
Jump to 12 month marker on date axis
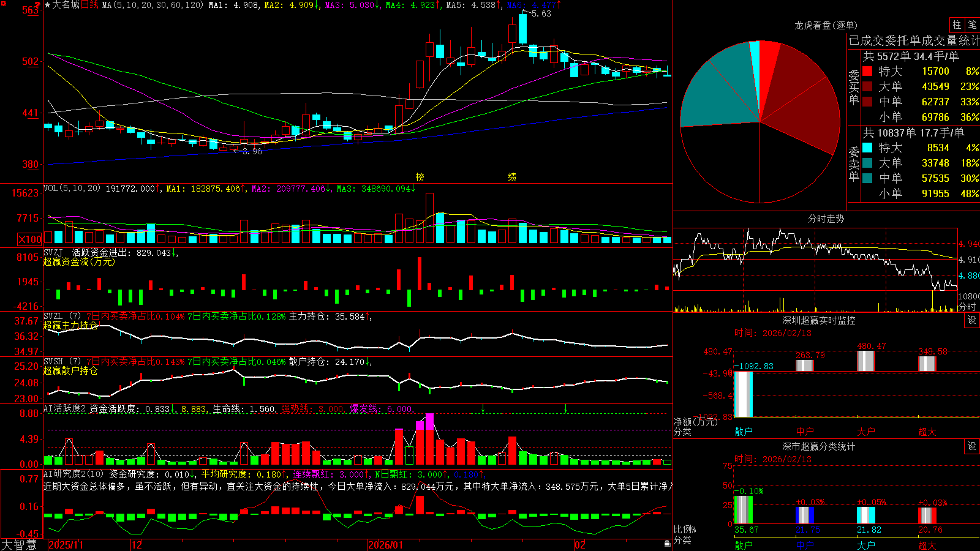click(x=137, y=545)
